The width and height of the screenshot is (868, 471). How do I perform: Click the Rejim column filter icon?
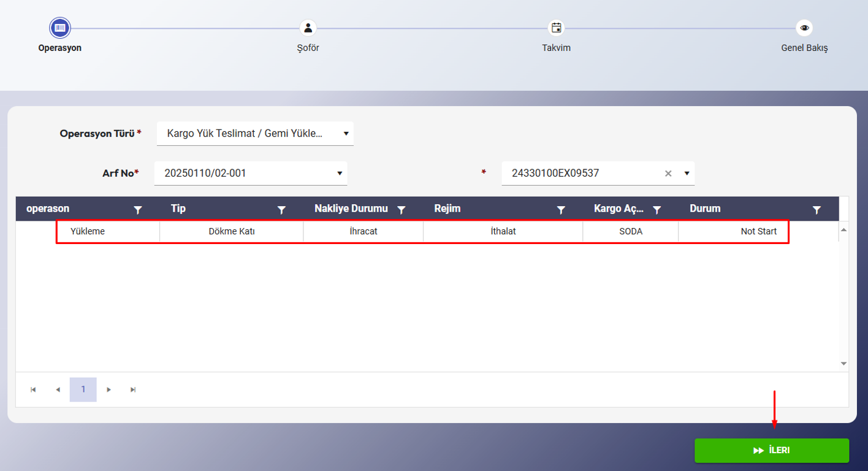(x=560, y=210)
